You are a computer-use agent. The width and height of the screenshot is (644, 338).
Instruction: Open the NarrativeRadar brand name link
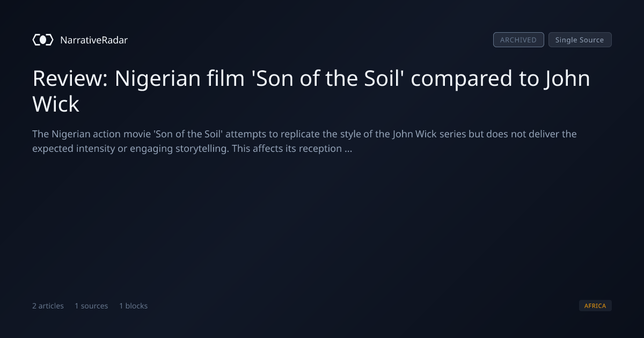94,40
